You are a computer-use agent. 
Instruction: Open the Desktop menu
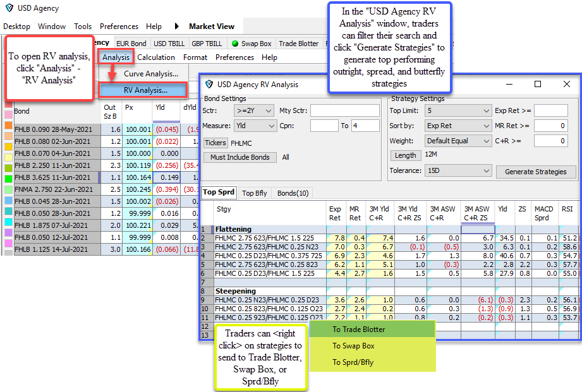pos(16,27)
